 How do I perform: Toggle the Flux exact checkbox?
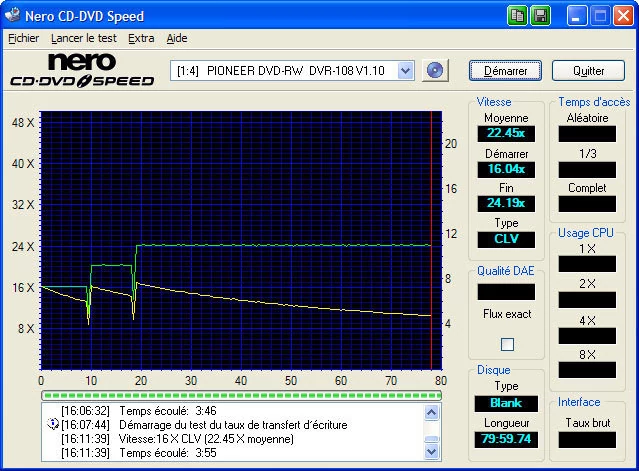point(507,344)
